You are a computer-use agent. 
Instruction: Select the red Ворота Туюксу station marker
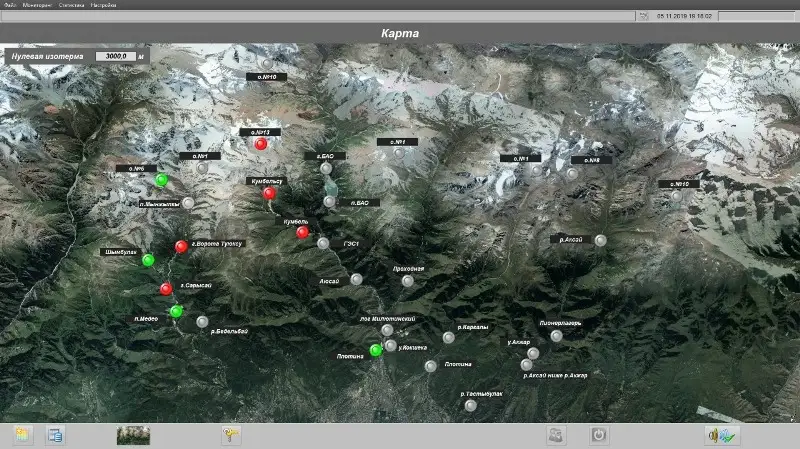tap(181, 247)
